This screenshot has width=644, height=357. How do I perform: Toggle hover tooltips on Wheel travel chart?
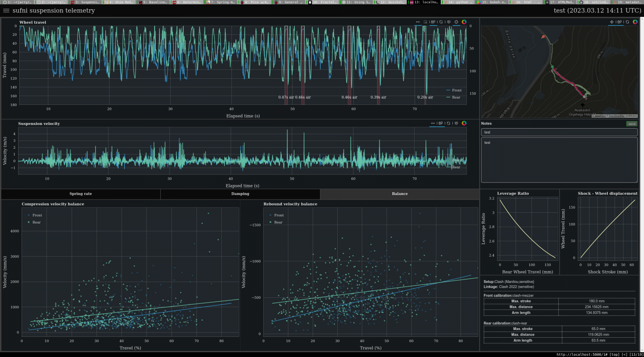pos(449,22)
